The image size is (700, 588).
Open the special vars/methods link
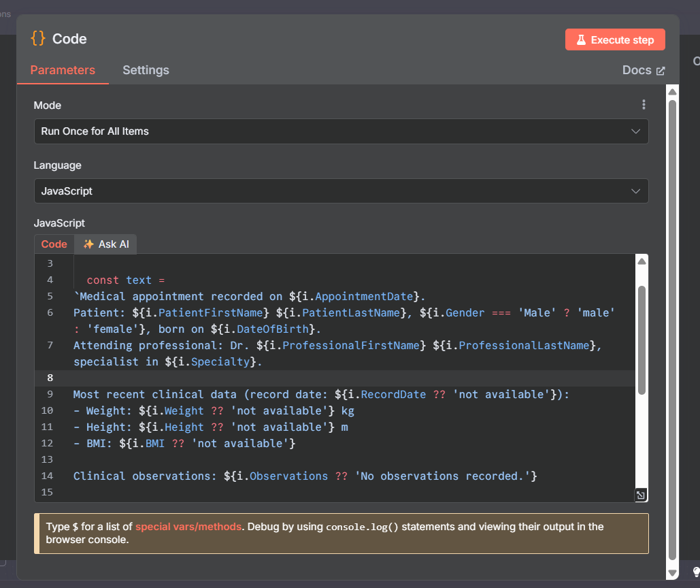(x=188, y=527)
